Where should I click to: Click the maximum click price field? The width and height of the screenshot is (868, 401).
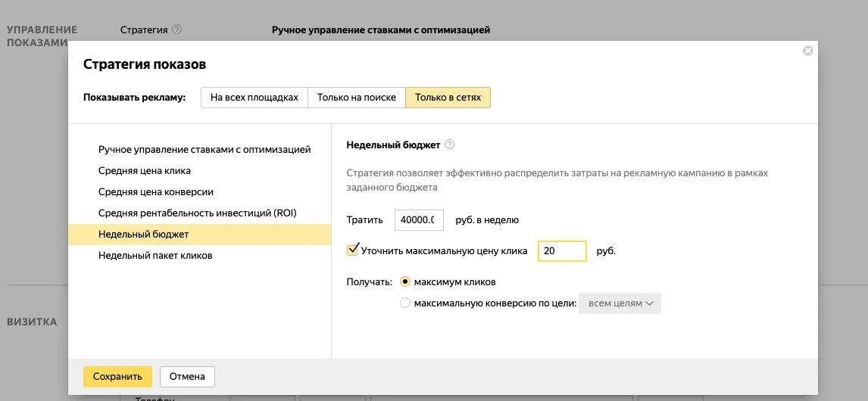pyautogui.click(x=561, y=251)
